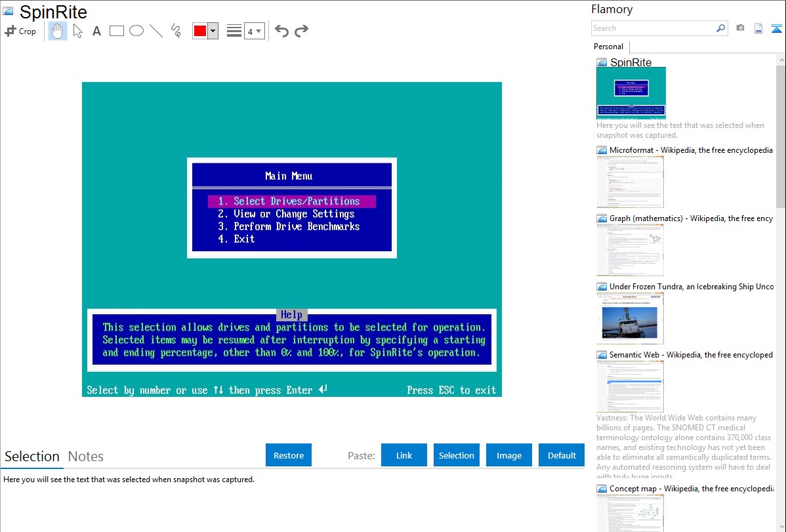Select the arrow pointer tool

coord(77,31)
